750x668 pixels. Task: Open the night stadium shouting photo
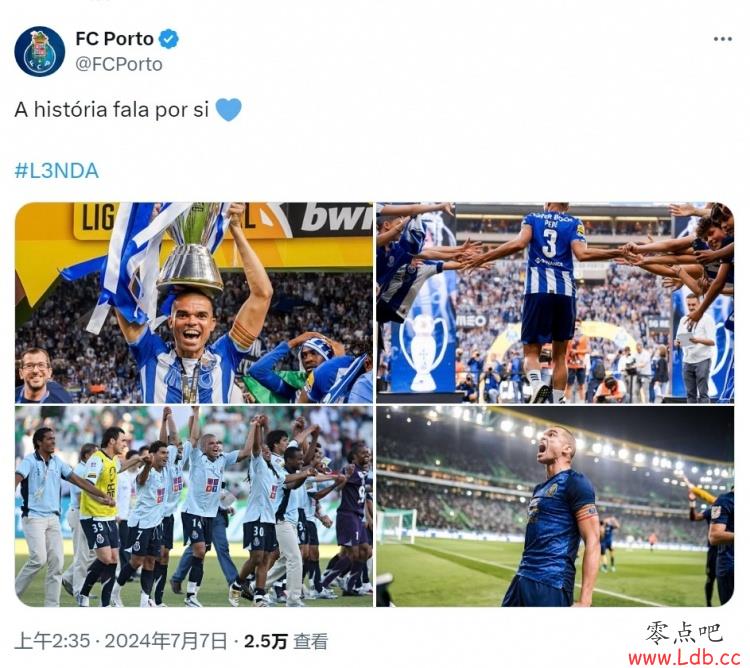click(555, 506)
